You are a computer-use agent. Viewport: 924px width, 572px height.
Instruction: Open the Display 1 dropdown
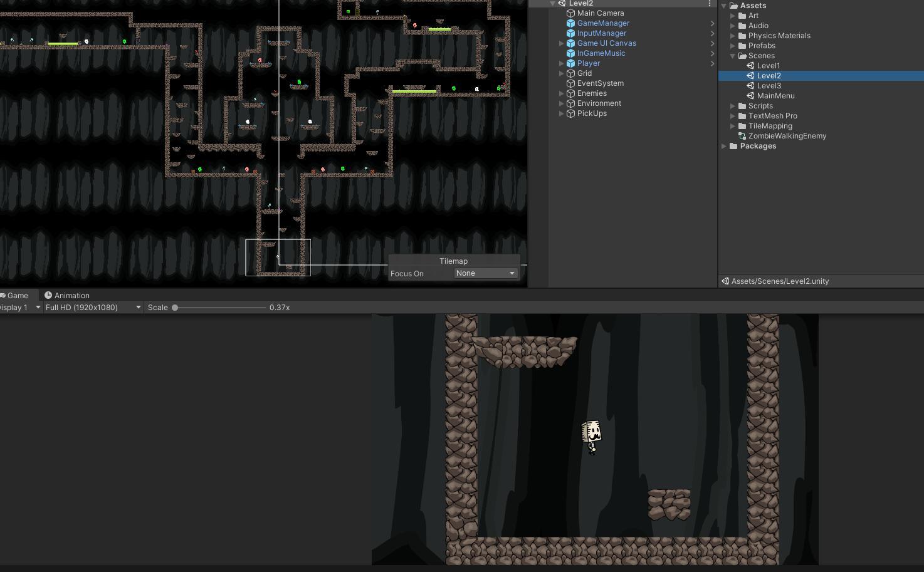pyautogui.click(x=19, y=307)
